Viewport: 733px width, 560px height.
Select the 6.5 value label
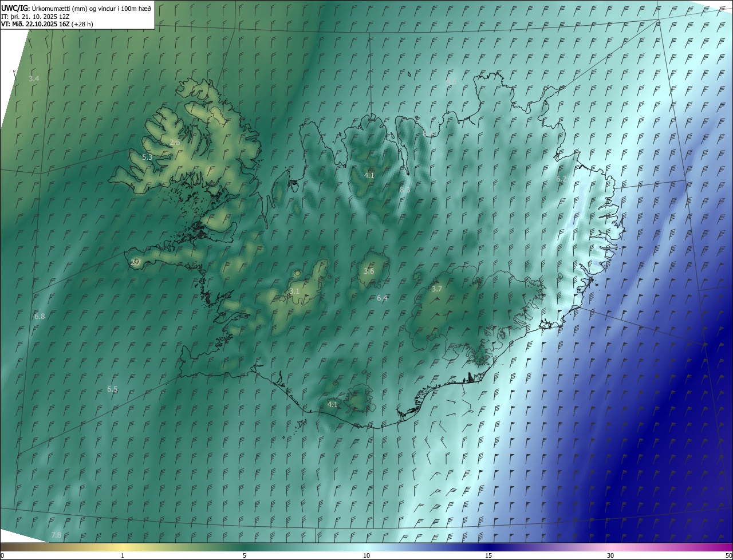coord(112,389)
